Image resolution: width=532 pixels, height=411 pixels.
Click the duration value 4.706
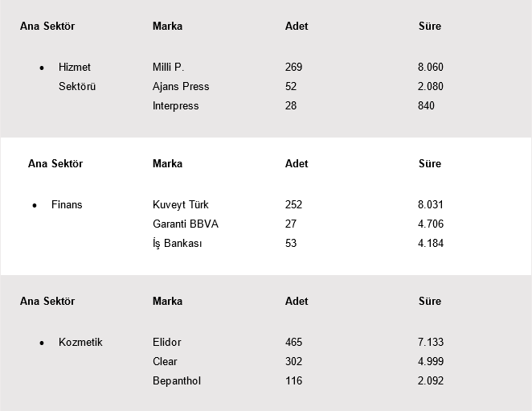pos(431,224)
